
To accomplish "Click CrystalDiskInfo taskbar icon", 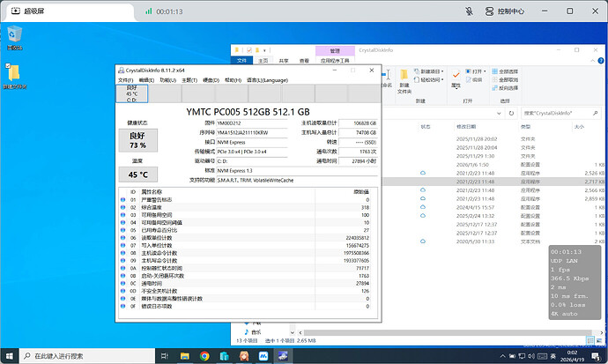I will pos(283,356).
